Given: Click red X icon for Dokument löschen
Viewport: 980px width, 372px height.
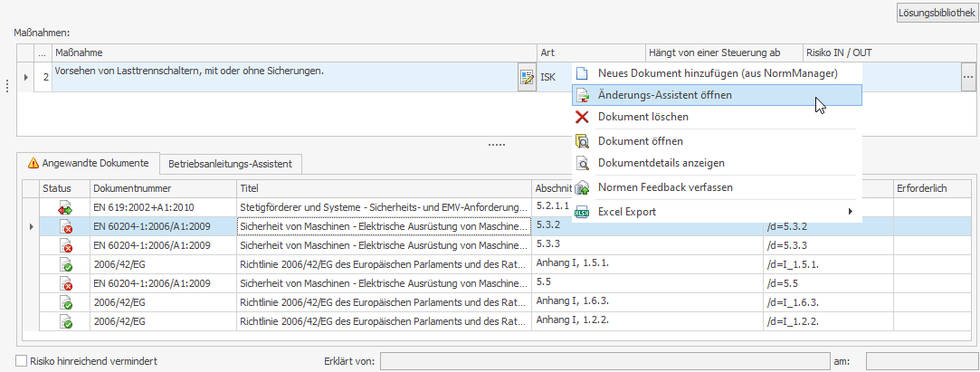Looking at the screenshot, I should tap(583, 117).
